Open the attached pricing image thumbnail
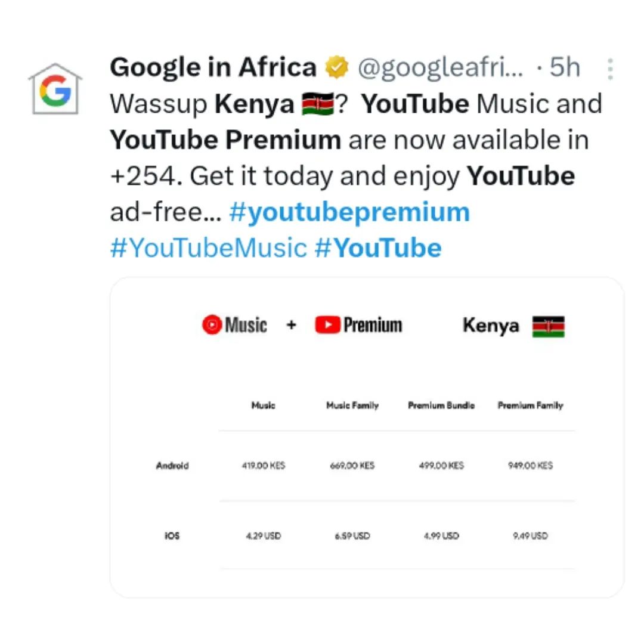The width and height of the screenshot is (644, 644). (367, 437)
